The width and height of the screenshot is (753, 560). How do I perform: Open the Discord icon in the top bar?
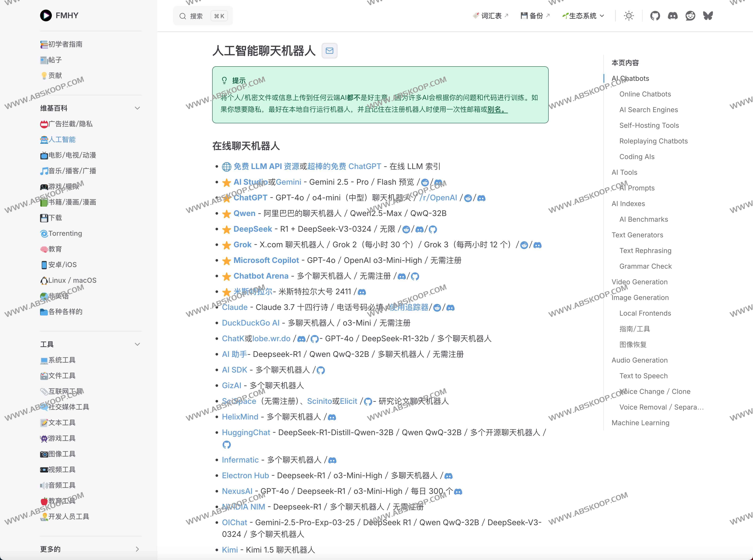(x=673, y=16)
